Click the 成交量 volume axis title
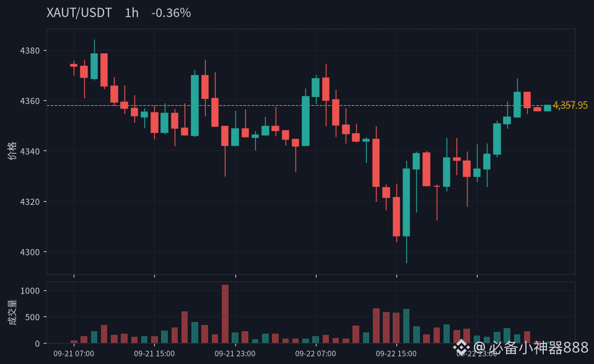 click(12, 313)
